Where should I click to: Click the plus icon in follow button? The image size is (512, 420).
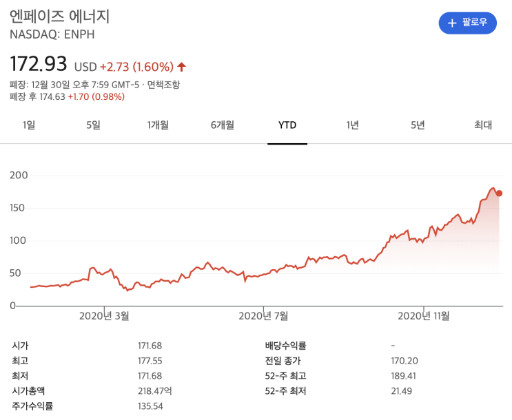(x=452, y=23)
